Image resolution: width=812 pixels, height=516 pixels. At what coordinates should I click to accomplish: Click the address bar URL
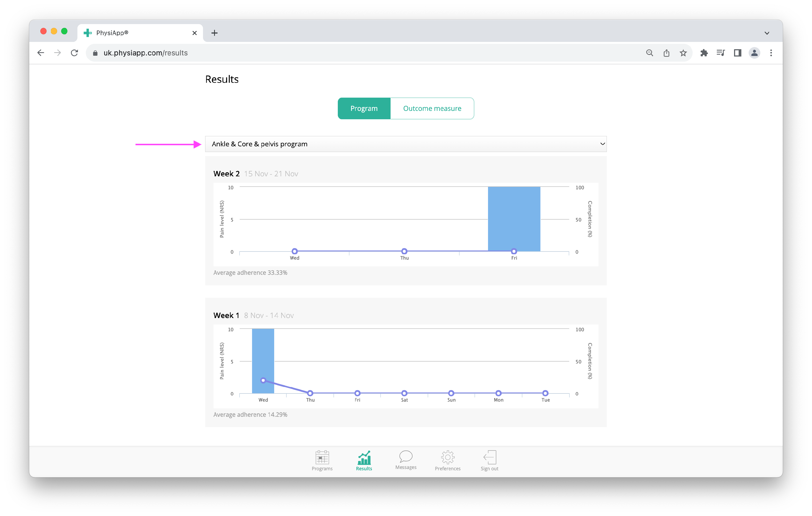point(145,53)
